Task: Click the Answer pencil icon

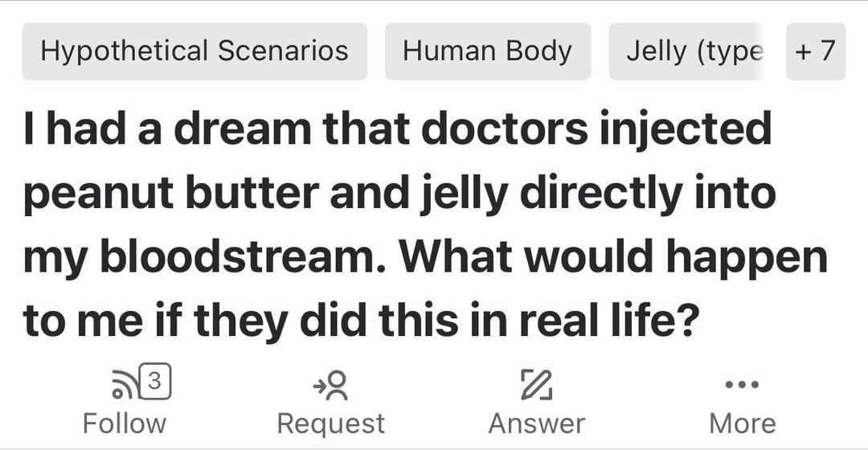Action: click(x=536, y=385)
